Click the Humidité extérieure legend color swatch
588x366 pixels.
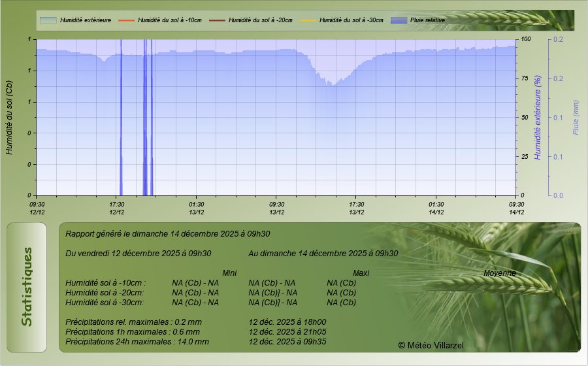coord(48,20)
